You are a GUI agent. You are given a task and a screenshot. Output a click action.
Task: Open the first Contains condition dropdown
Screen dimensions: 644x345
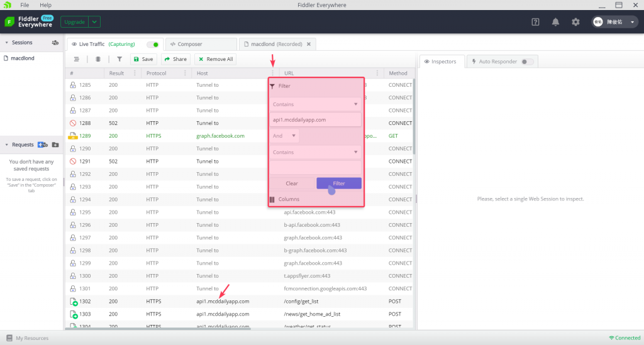point(315,104)
